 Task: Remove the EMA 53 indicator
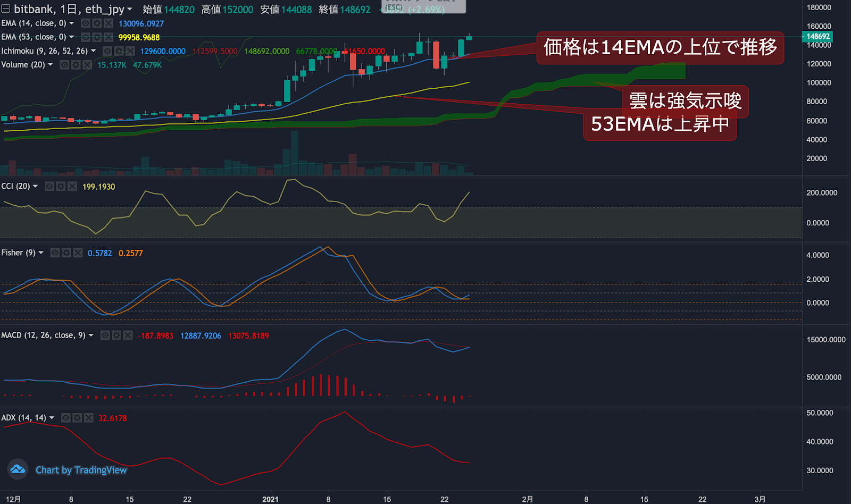[x=109, y=37]
